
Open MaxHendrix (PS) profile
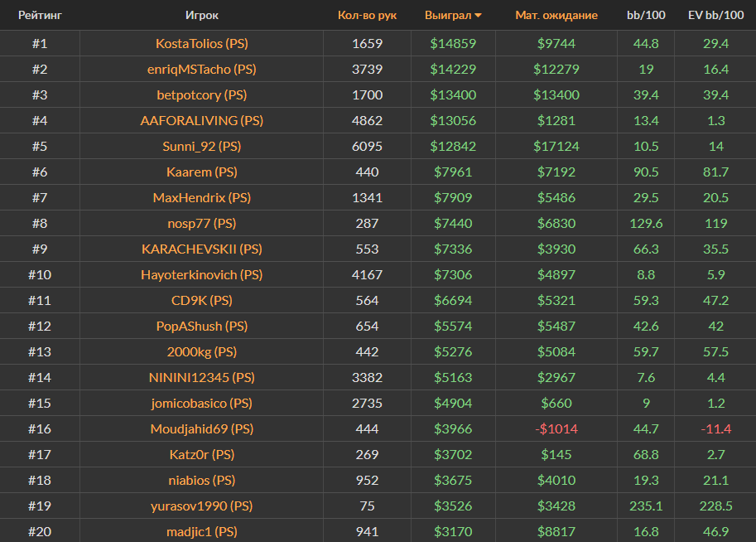202,198
